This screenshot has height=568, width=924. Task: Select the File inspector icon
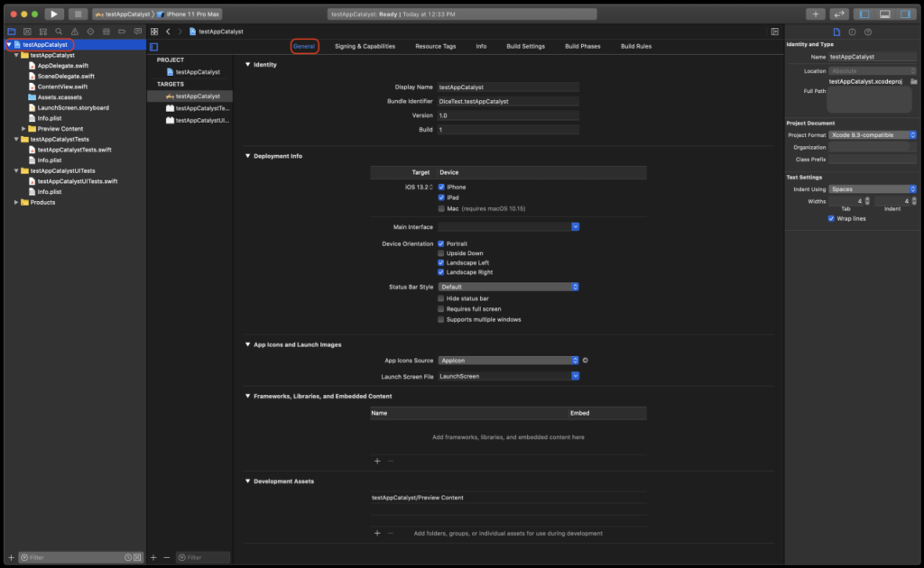click(836, 32)
